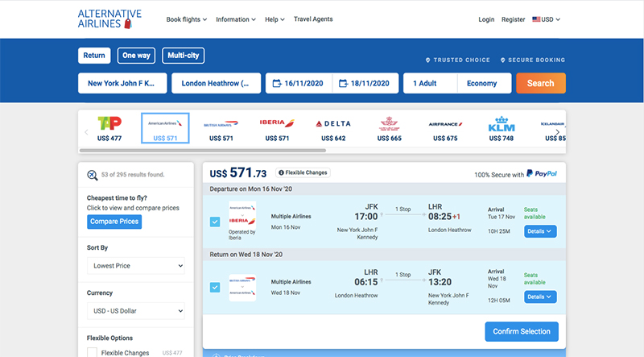
Task: Click the Secure Booking shield icon
Action: (x=502, y=60)
